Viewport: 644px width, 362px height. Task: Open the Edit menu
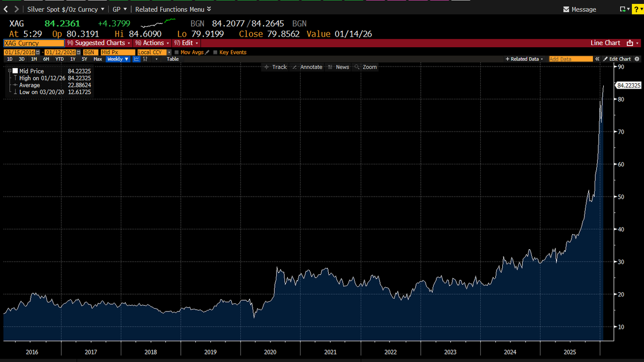186,43
